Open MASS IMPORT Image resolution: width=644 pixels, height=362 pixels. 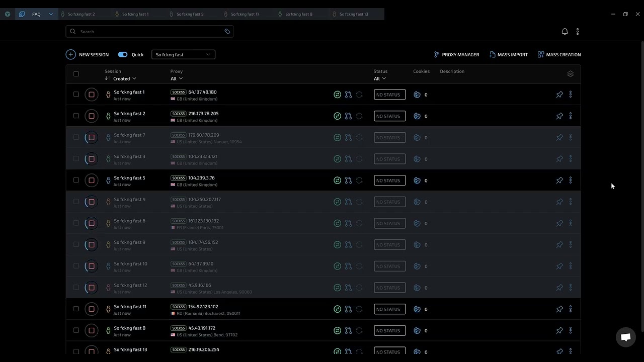[508, 54]
